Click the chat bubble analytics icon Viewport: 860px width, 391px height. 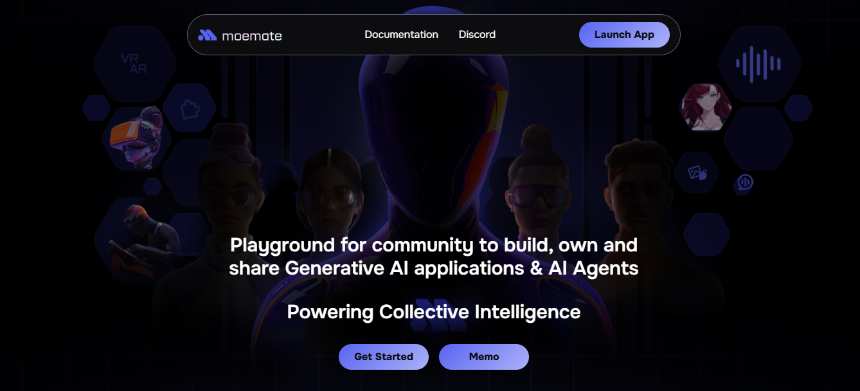744,183
